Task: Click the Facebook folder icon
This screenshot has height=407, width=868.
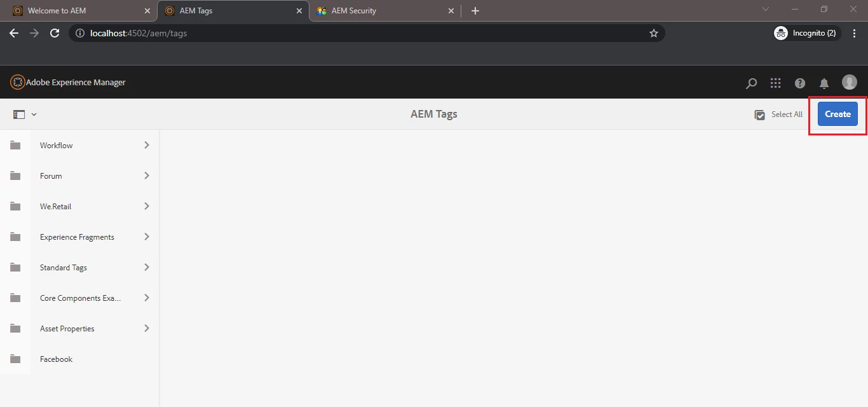Action: (15, 359)
